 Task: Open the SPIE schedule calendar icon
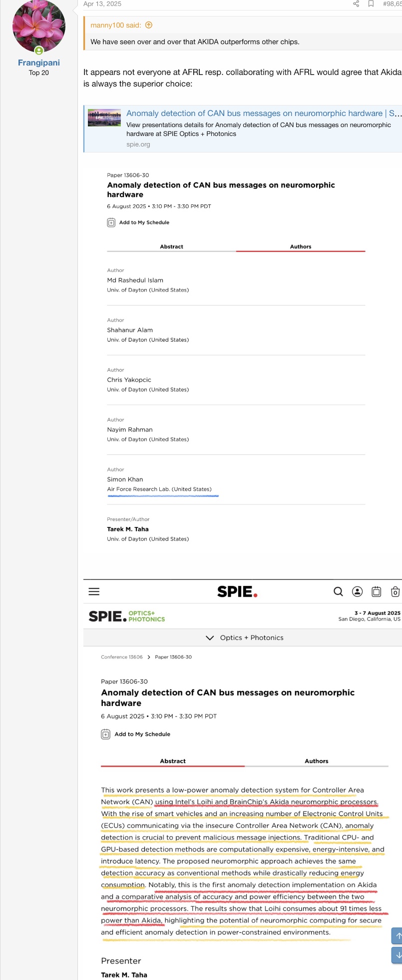[377, 591]
